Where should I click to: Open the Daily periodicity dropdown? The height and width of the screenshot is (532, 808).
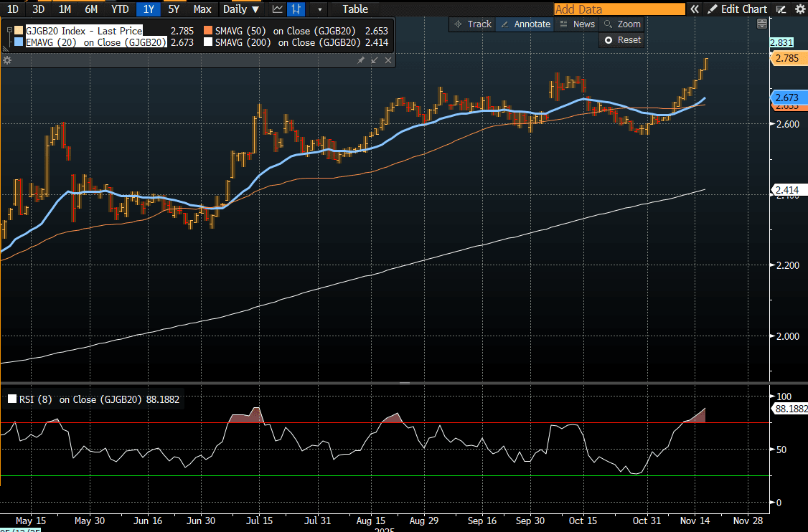(x=241, y=9)
